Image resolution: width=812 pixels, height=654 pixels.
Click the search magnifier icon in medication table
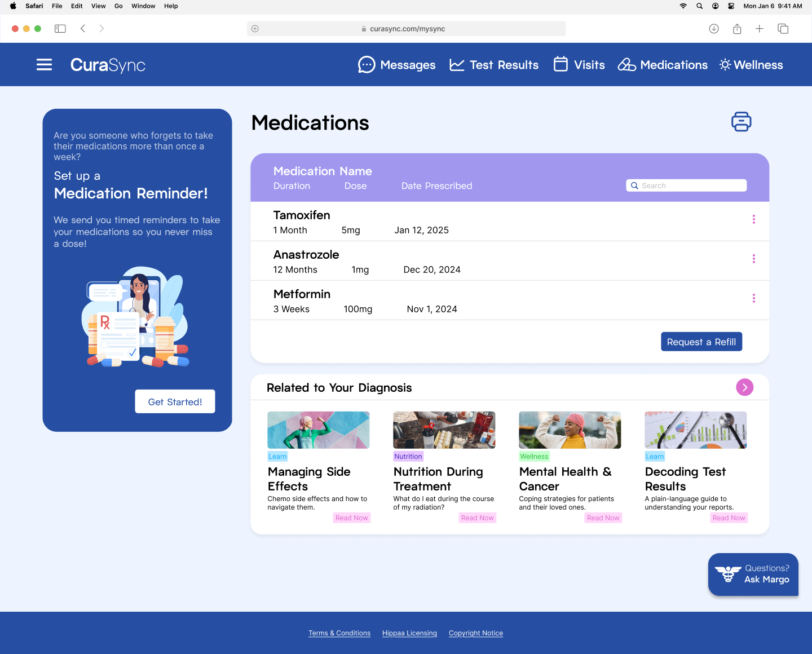pyautogui.click(x=634, y=185)
